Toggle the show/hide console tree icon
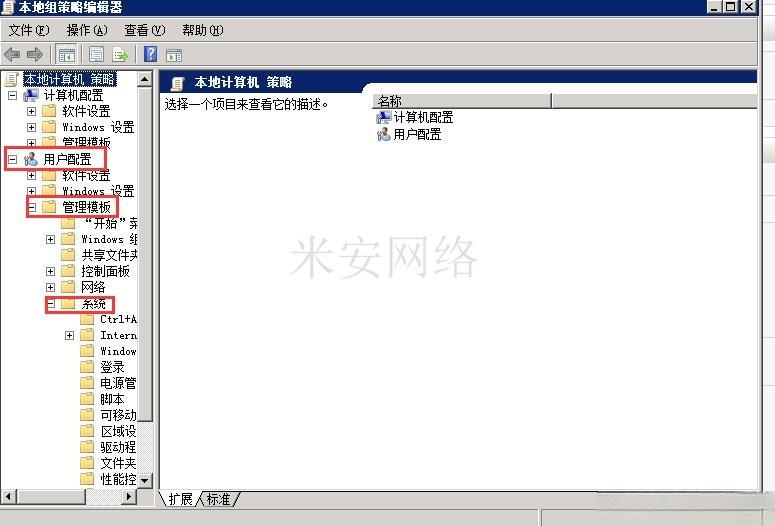Image resolution: width=775 pixels, height=526 pixels. (x=67, y=54)
